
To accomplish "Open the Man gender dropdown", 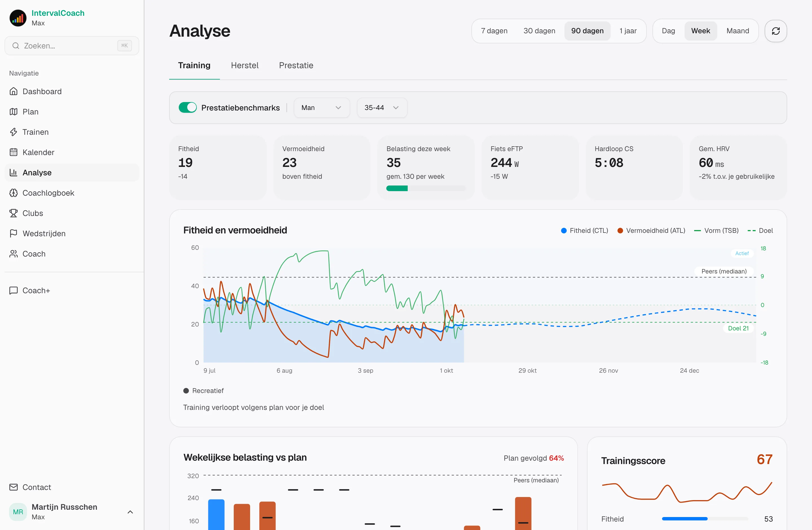I will pyautogui.click(x=322, y=108).
